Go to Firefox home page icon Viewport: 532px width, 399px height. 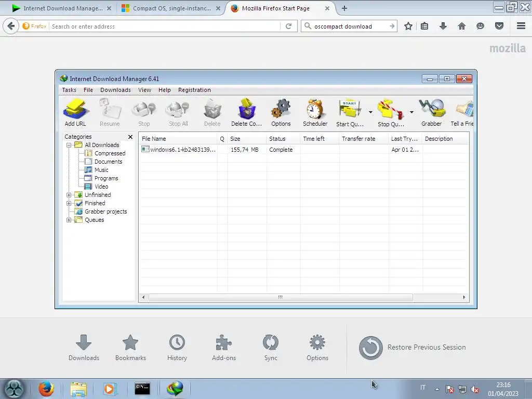462,26
